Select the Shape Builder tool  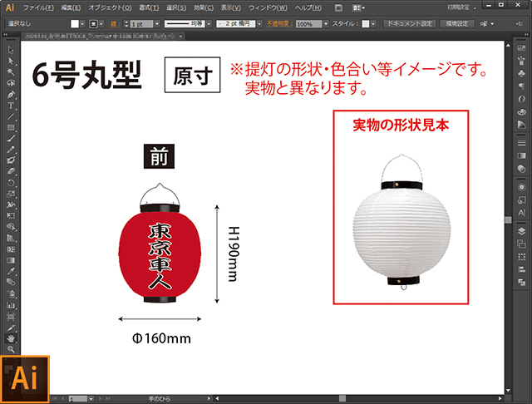(x=11, y=227)
